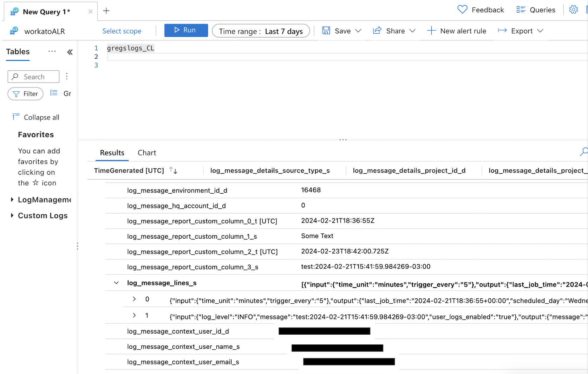This screenshot has width=588, height=374.
Task: Open a new query tab with the plus
Action: pos(106,11)
